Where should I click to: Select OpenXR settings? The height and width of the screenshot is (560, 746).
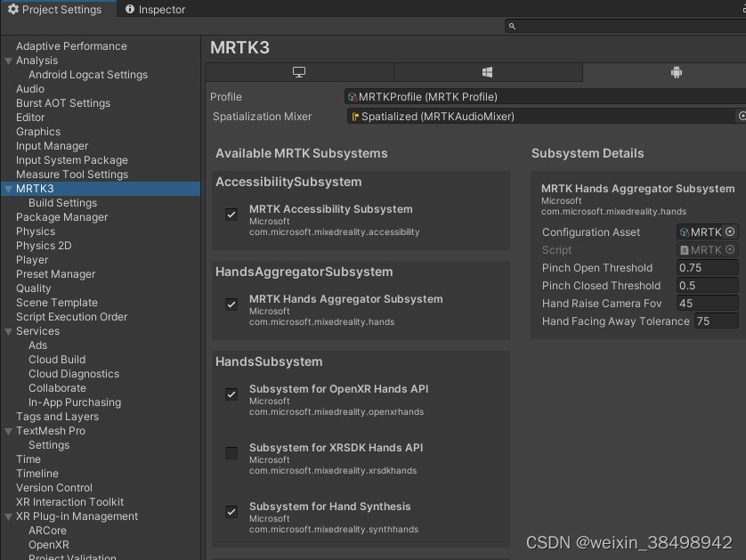click(49, 546)
